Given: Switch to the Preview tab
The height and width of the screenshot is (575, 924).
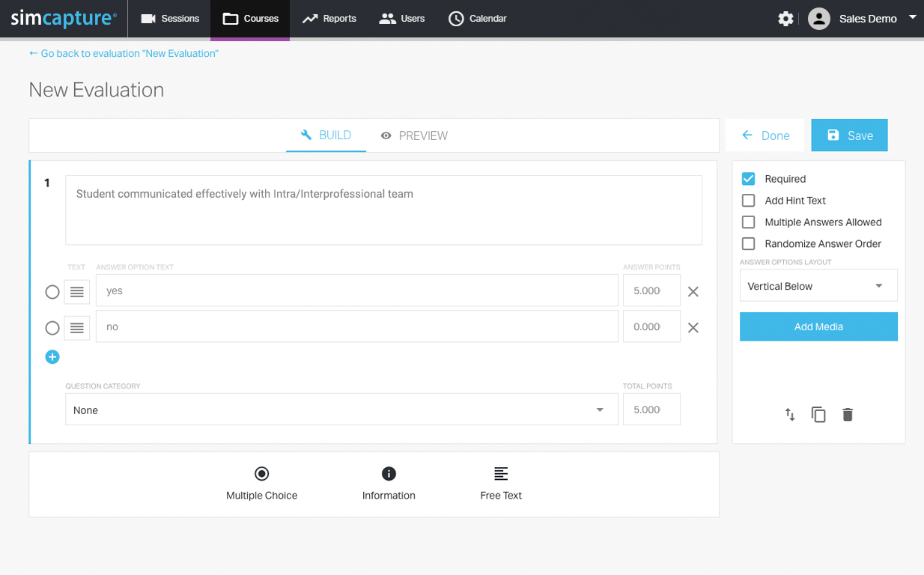Looking at the screenshot, I should 414,136.
